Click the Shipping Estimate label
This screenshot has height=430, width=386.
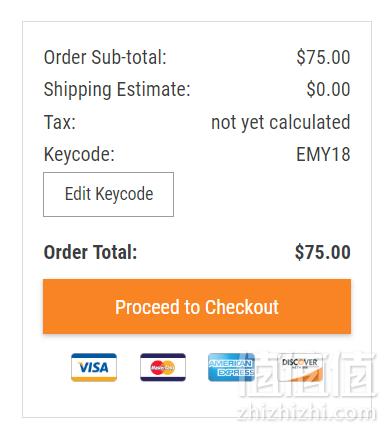(x=117, y=90)
